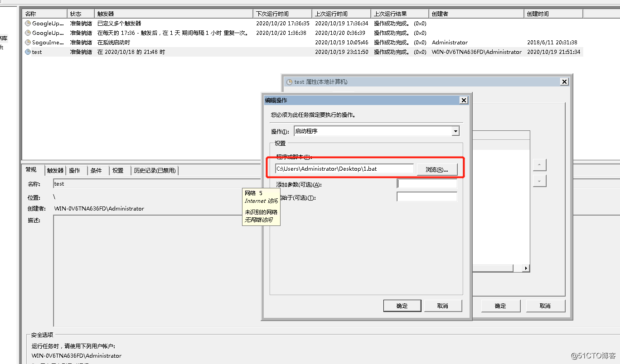Close the test 属性 window with its X button

point(564,82)
